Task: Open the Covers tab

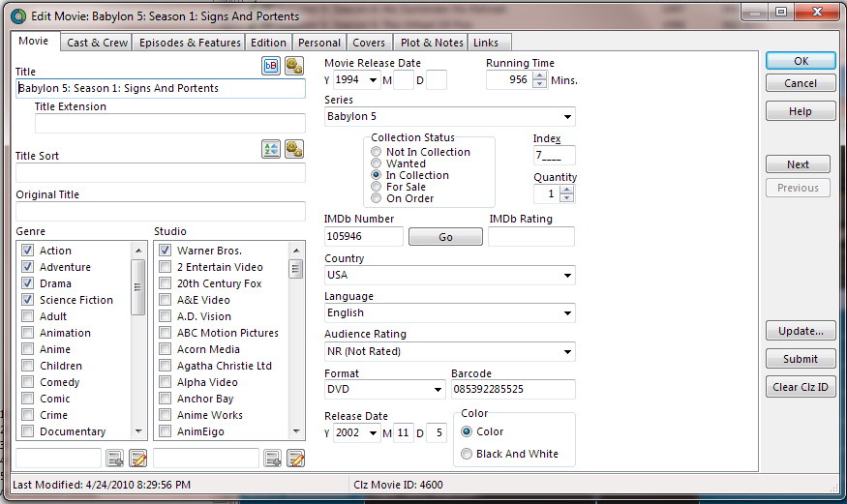Action: 369,43
